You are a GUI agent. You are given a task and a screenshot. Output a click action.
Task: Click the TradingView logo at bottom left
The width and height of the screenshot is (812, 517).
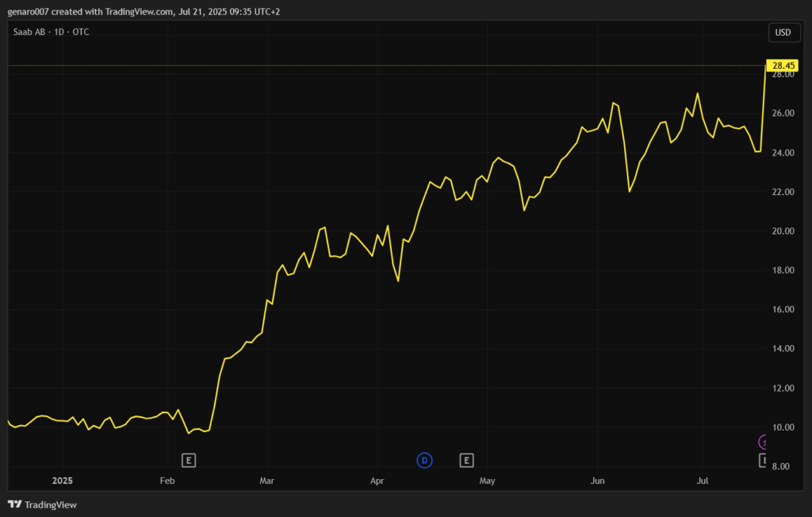coord(42,504)
